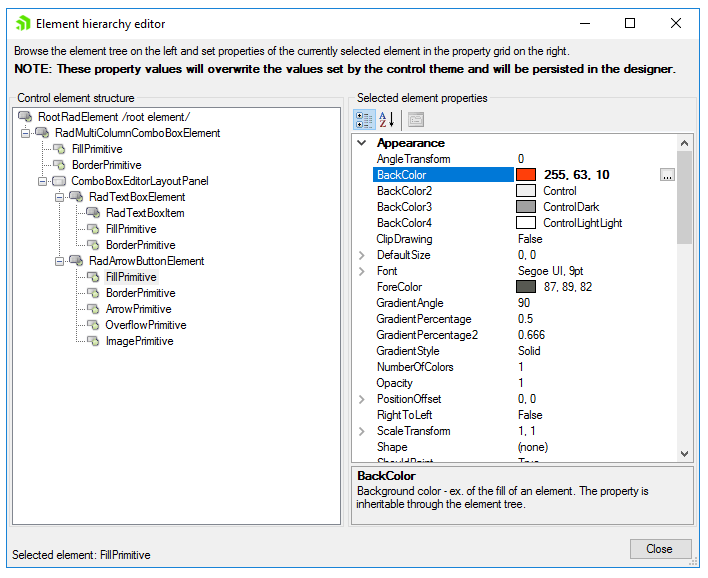The width and height of the screenshot is (708, 578).
Task: Select the ComboBoxEditorLayoutPanel node
Action: click(x=140, y=181)
